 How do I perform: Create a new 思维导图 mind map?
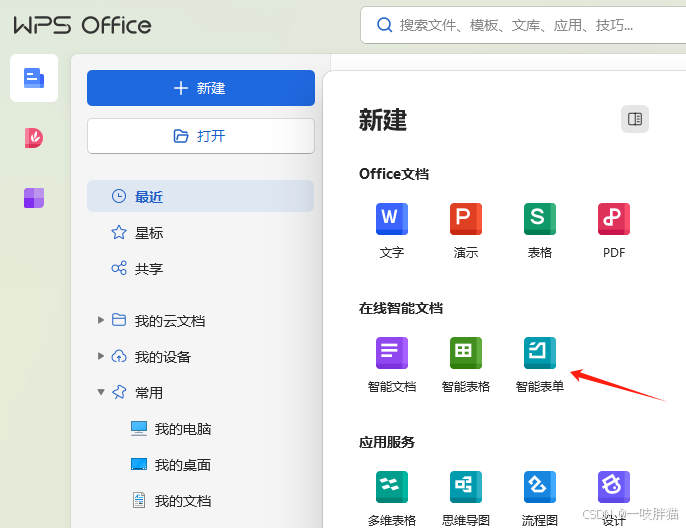click(x=466, y=499)
